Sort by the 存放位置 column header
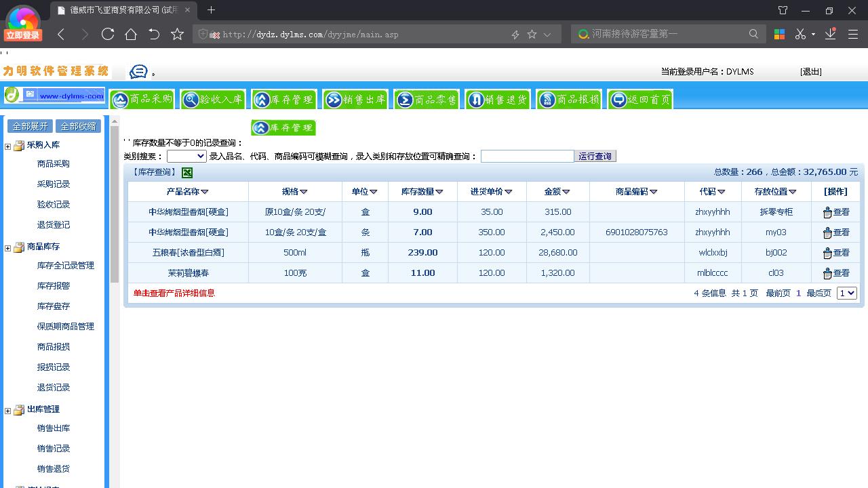 click(775, 192)
